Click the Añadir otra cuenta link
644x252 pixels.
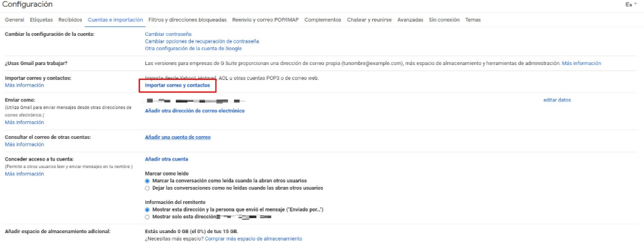coord(166,159)
